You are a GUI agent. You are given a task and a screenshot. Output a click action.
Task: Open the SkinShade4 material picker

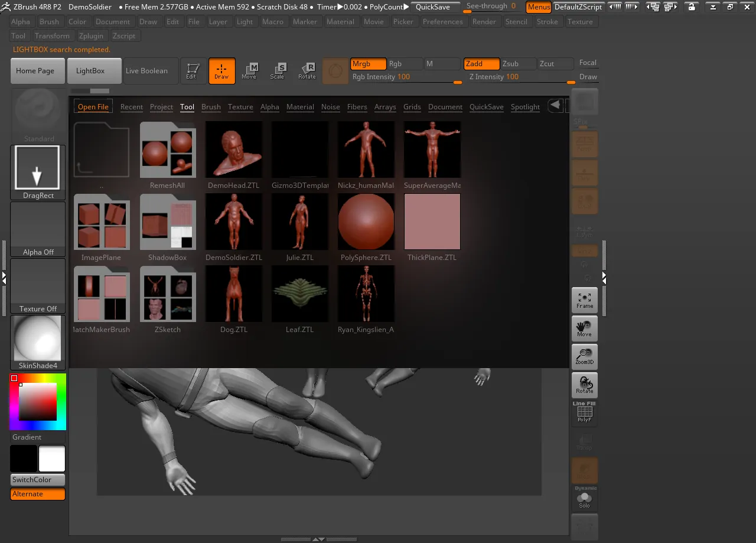click(38, 343)
